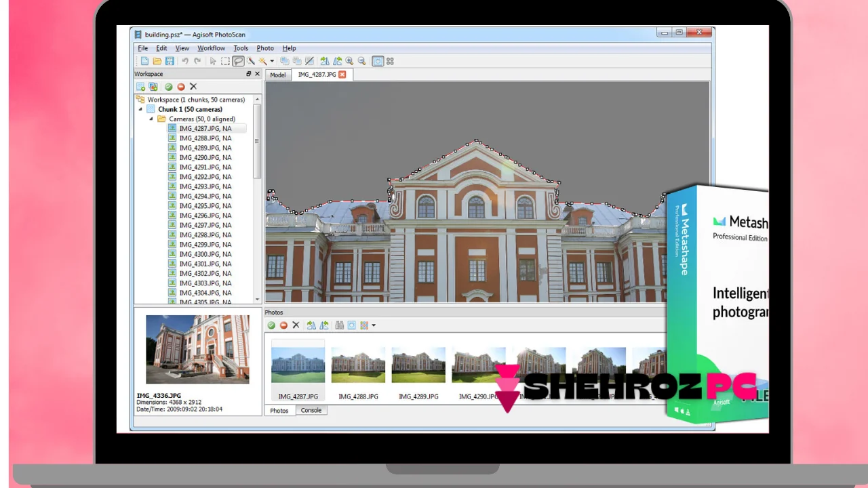Toggle the show masks button in main toolbar

[x=378, y=61]
